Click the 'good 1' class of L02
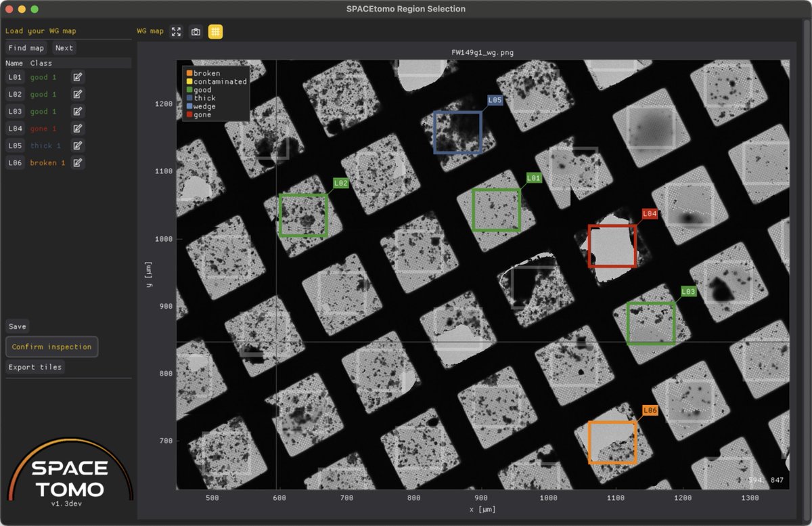The image size is (812, 526). pyautogui.click(x=43, y=94)
